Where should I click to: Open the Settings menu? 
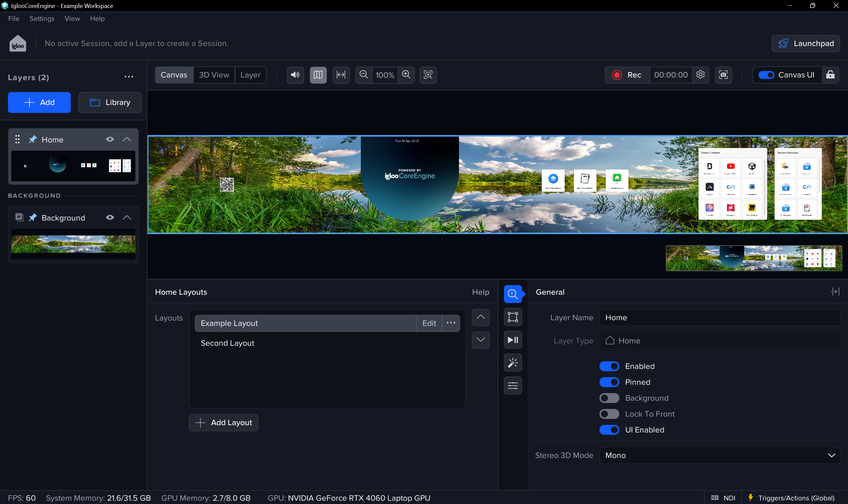pos(42,19)
